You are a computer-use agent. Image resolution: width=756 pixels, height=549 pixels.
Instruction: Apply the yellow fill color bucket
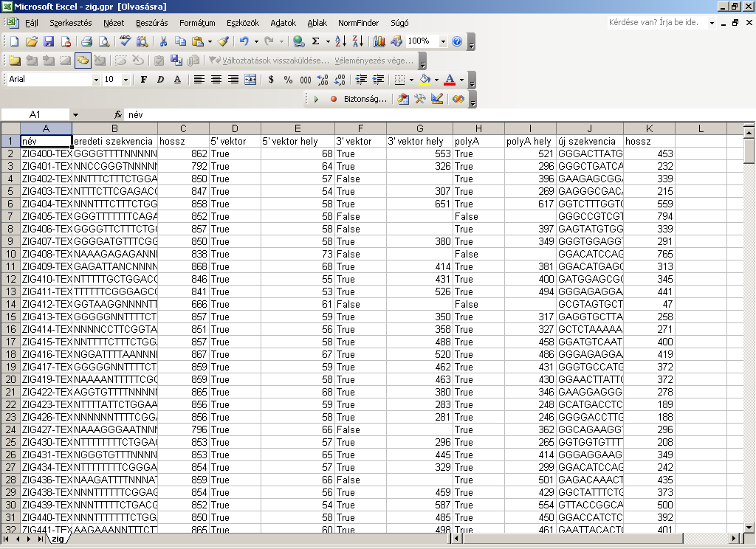(x=425, y=80)
